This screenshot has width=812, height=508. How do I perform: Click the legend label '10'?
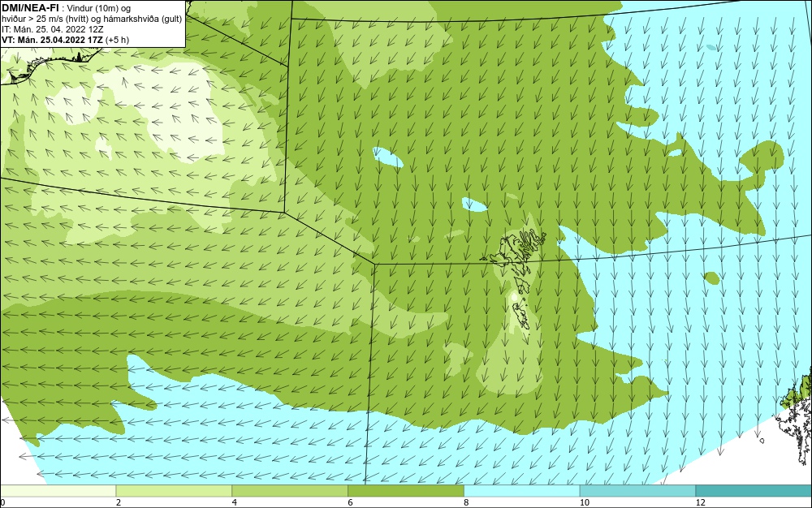point(584,502)
